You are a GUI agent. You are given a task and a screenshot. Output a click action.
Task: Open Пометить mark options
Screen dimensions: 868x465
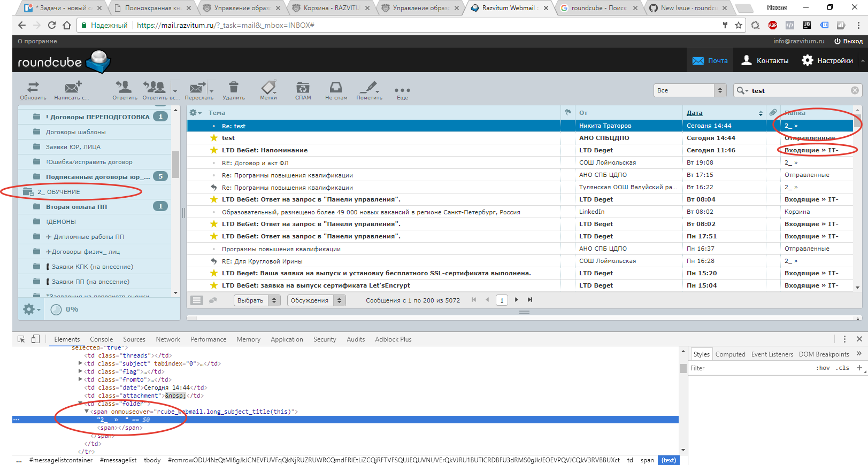point(369,90)
